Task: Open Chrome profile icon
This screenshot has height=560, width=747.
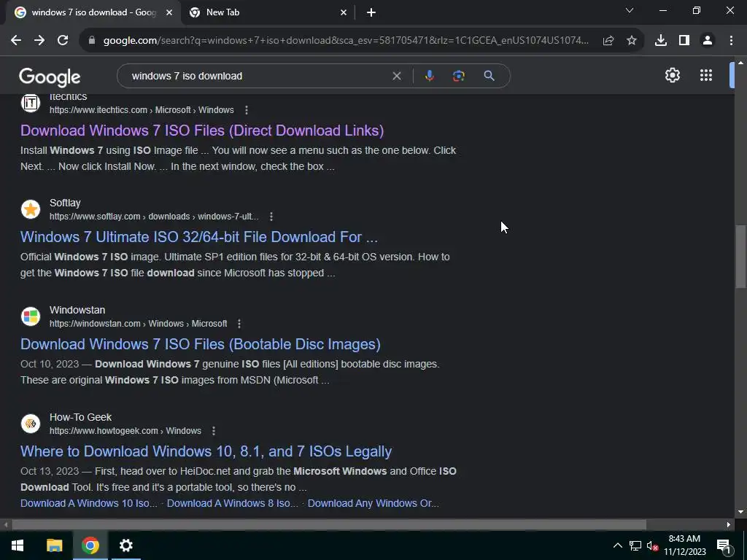Action: click(x=708, y=41)
